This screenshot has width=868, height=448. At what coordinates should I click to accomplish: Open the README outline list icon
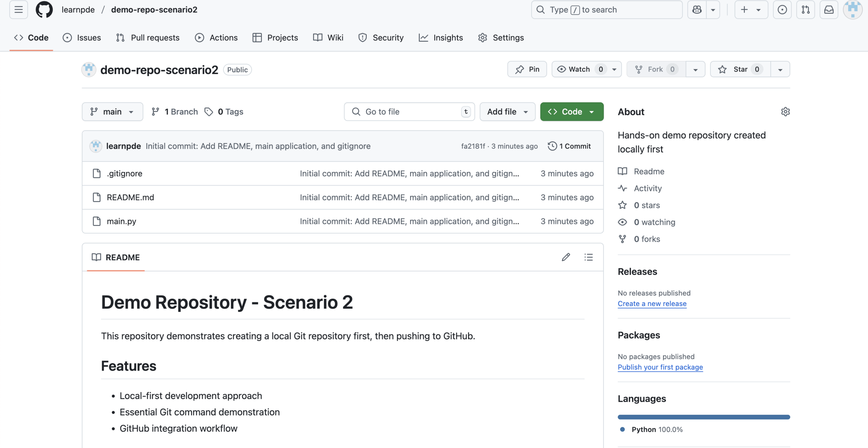pyautogui.click(x=589, y=257)
